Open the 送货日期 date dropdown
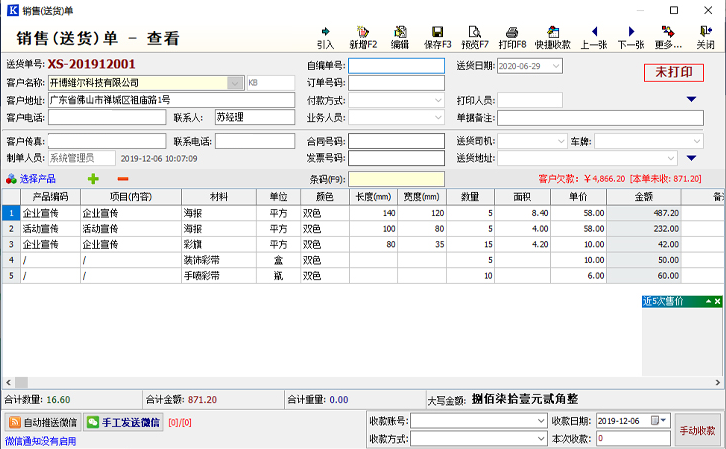 (556, 66)
